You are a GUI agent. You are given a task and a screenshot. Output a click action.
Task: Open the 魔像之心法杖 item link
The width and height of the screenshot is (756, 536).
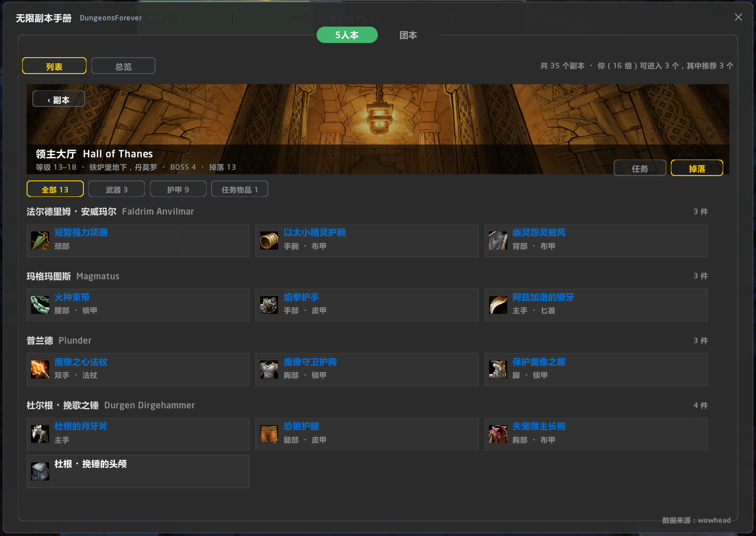tap(81, 362)
